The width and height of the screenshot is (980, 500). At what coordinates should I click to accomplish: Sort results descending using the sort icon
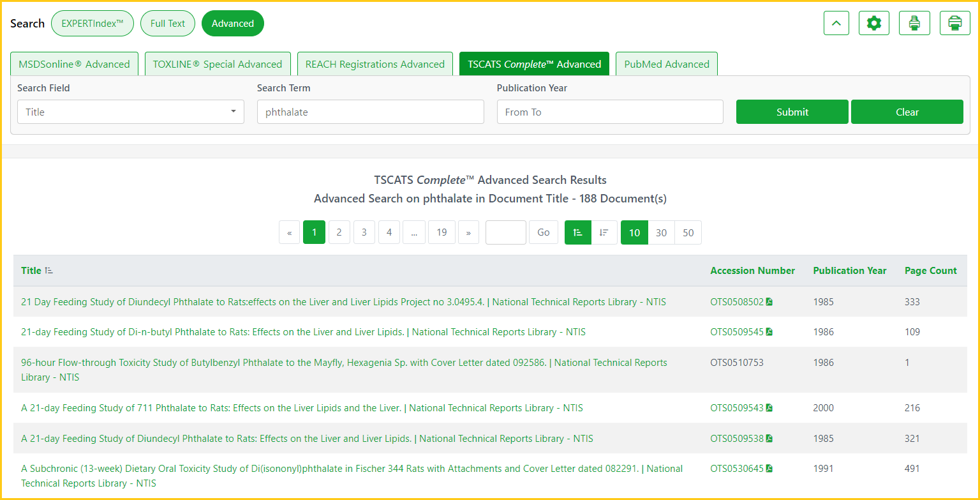(x=604, y=232)
